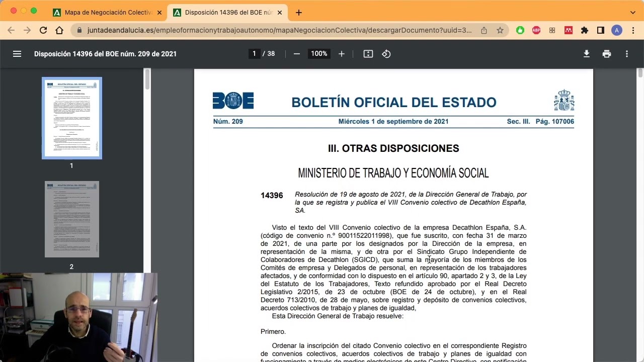Select page 2 thumbnail
This screenshot has height=362, width=644.
72,219
